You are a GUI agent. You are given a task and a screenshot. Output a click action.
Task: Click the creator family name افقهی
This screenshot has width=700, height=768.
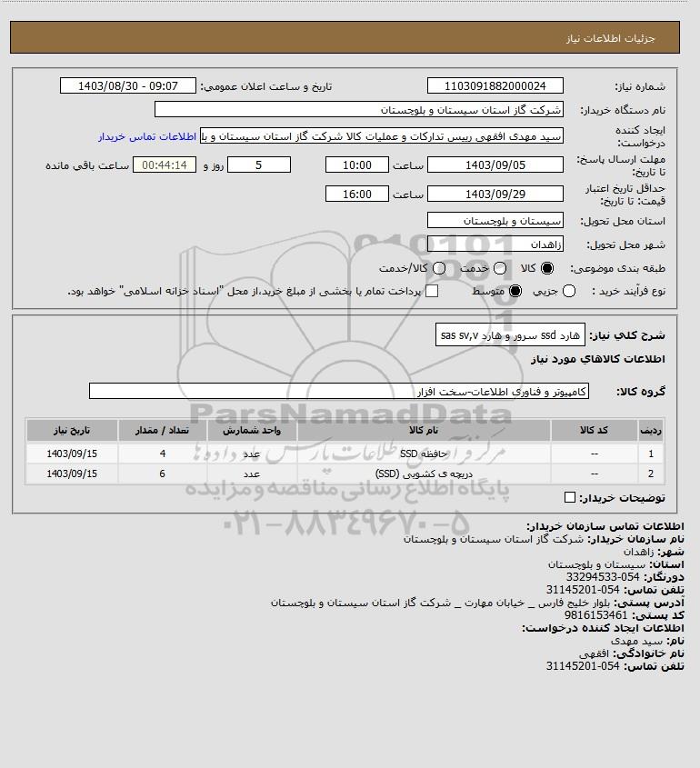pyautogui.click(x=594, y=653)
